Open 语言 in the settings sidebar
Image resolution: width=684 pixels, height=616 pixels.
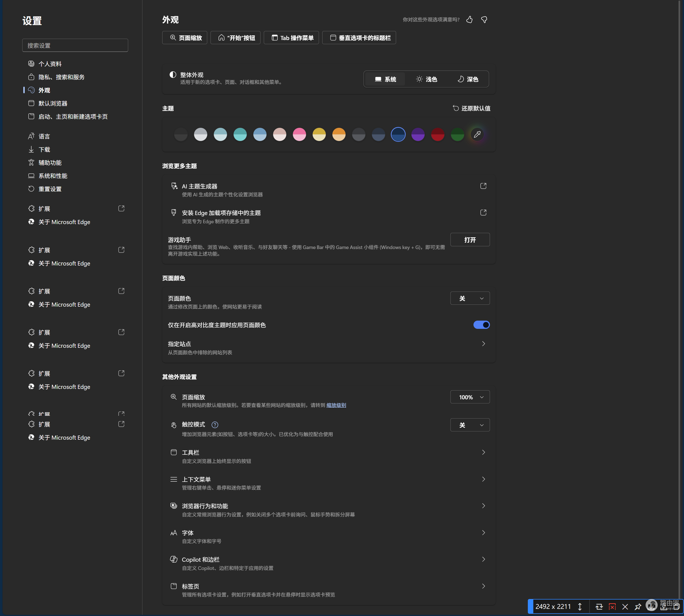click(75, 136)
